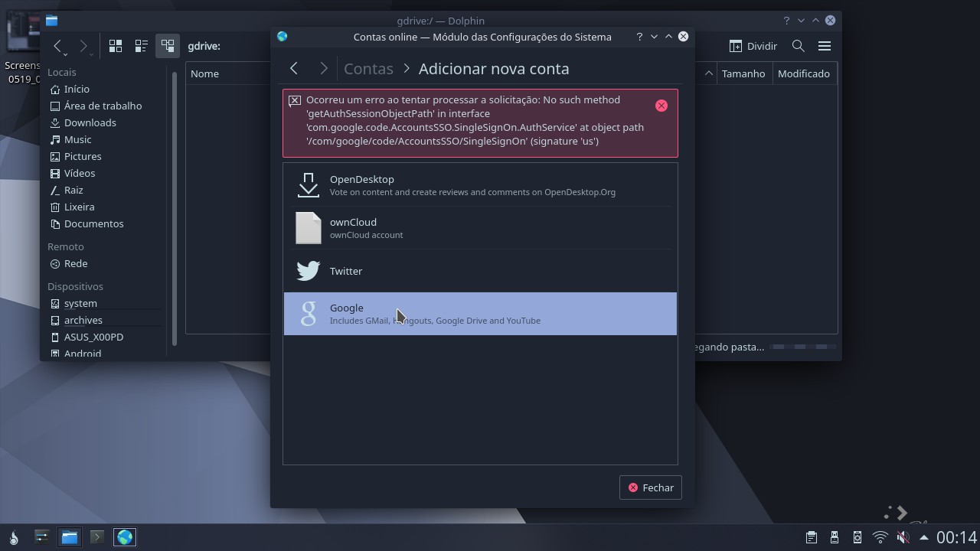This screenshot has height=551, width=980.
Task: Click the Fechar button
Action: 651,487
